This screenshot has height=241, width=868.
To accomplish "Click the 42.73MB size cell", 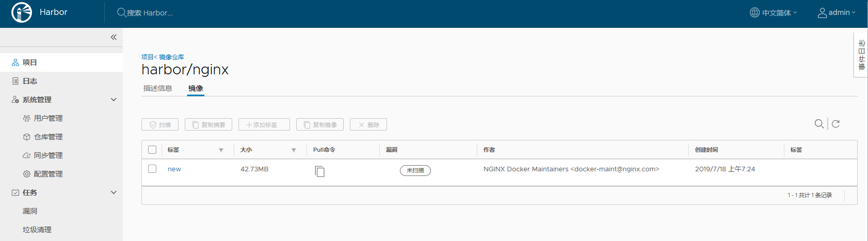I will [254, 169].
